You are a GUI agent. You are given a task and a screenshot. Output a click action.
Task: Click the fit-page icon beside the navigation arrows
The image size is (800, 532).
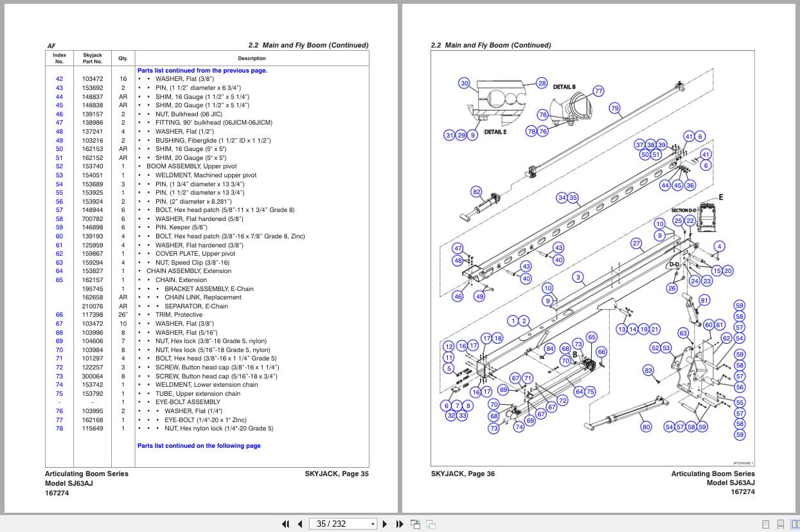pos(415,524)
